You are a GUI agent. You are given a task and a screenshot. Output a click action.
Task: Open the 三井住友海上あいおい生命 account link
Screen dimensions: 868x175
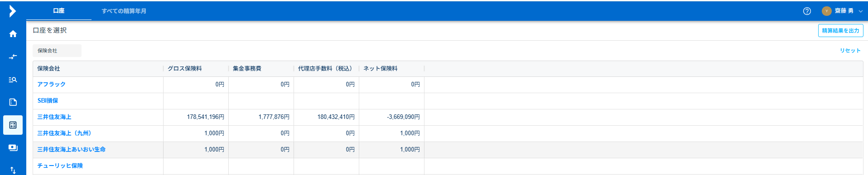pos(71,150)
